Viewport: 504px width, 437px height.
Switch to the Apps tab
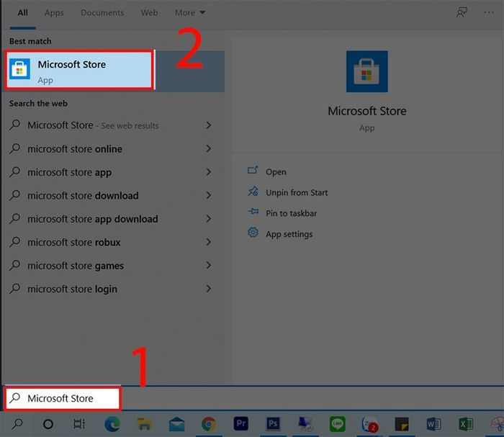point(54,13)
